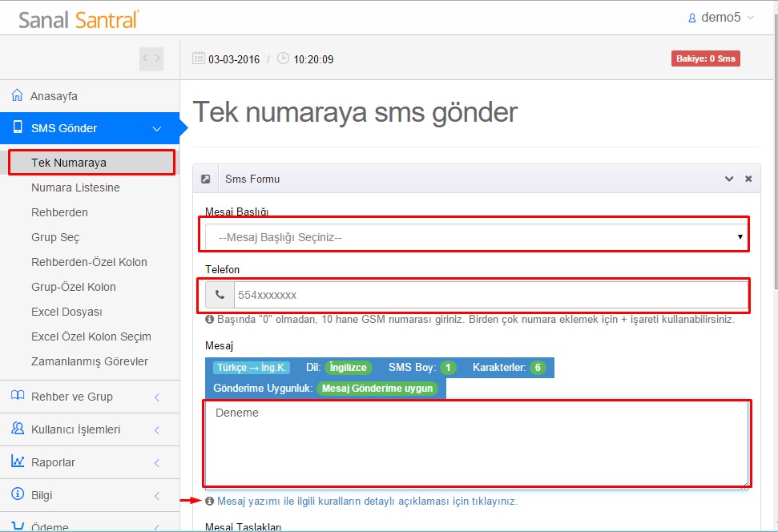
Task: Open Numara Listesine submenu item
Action: (75, 187)
